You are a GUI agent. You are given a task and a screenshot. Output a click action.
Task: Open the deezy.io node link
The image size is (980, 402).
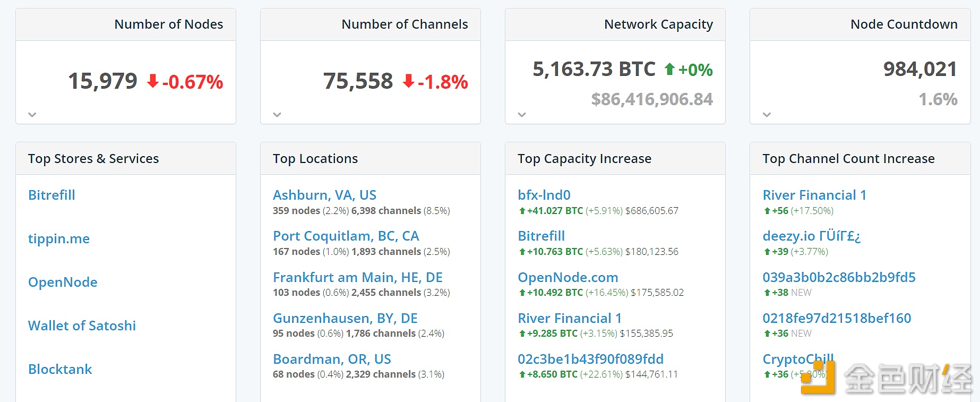tap(811, 236)
